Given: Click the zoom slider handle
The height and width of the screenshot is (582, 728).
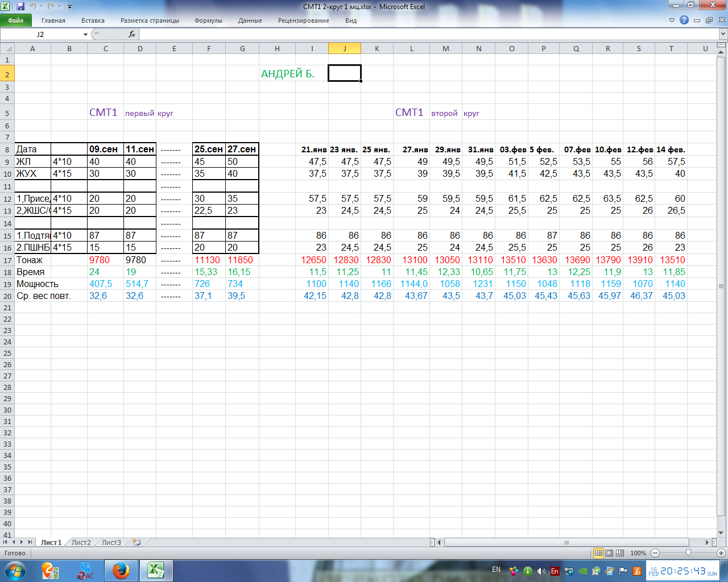Looking at the screenshot, I should [x=688, y=553].
